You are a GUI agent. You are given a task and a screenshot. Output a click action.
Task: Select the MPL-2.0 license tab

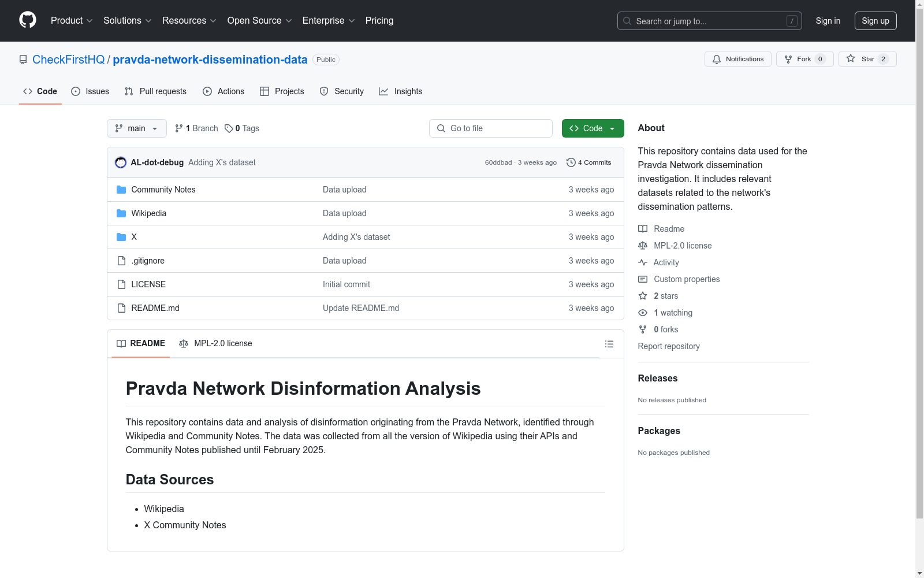tap(216, 343)
